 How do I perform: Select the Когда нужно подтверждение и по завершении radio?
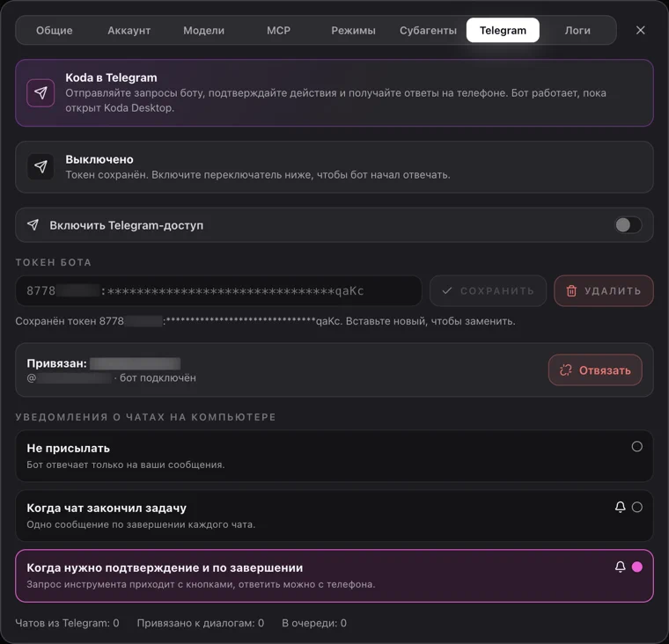[637, 567]
